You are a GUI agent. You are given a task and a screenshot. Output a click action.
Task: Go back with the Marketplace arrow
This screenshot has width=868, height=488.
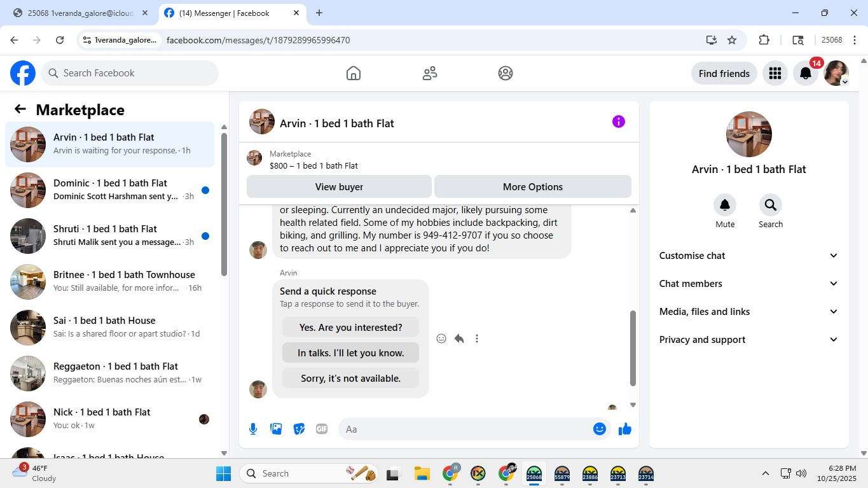click(x=20, y=109)
